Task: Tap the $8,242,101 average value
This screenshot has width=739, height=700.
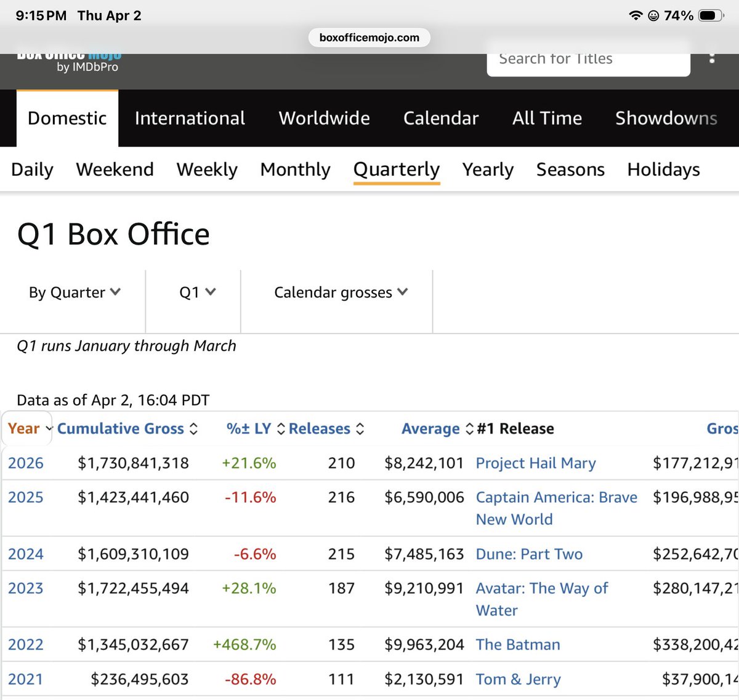Action: click(424, 463)
